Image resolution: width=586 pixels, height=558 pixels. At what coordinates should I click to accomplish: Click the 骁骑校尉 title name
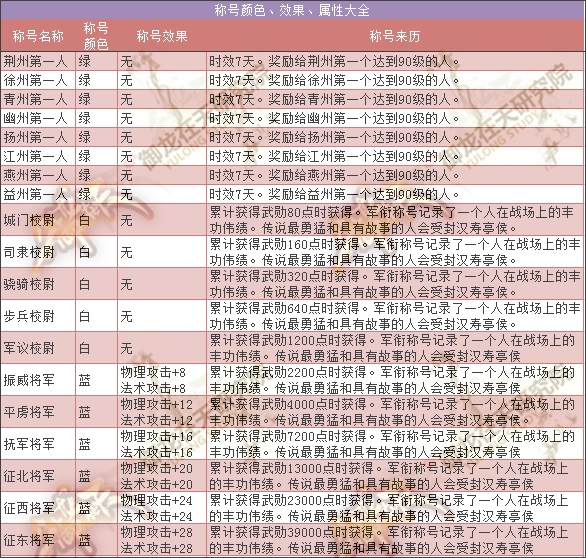(29, 284)
